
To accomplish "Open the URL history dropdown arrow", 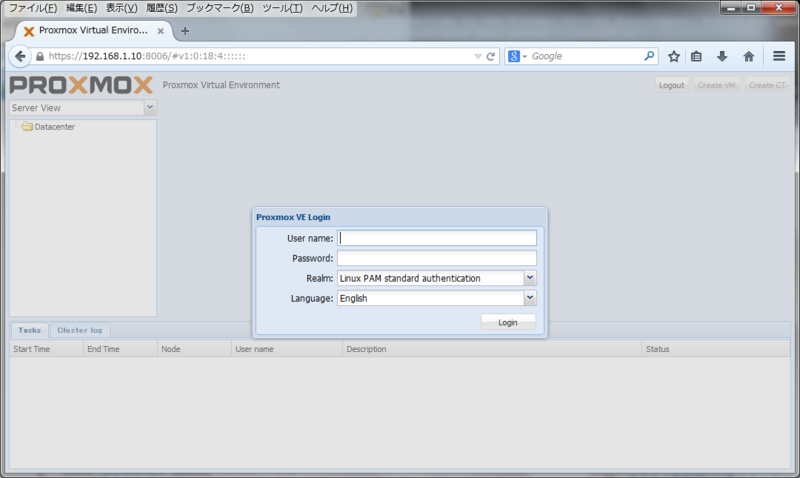I will coord(478,57).
